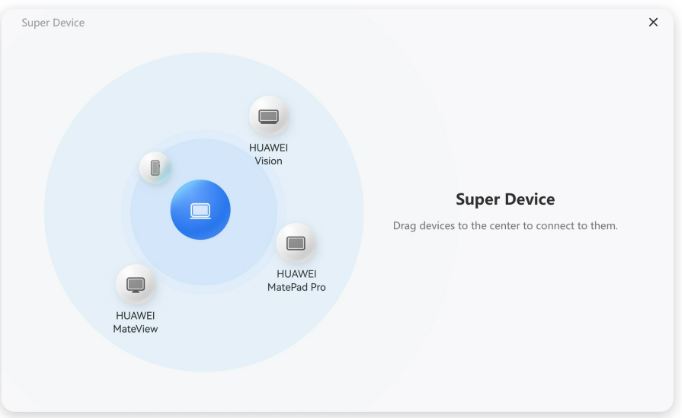Viewport: 682px width, 418px height.
Task: Click the HUAWEI MatePad Pro text label
Action: tap(296, 280)
